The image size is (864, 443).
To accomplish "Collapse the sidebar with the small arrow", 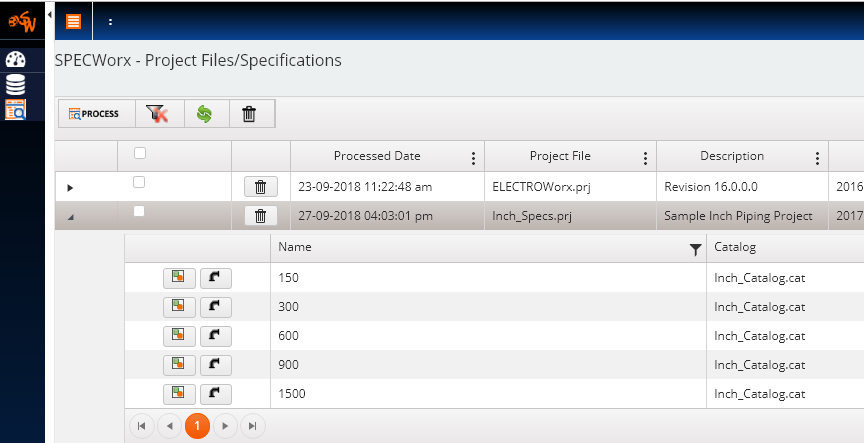I will pos(49,15).
